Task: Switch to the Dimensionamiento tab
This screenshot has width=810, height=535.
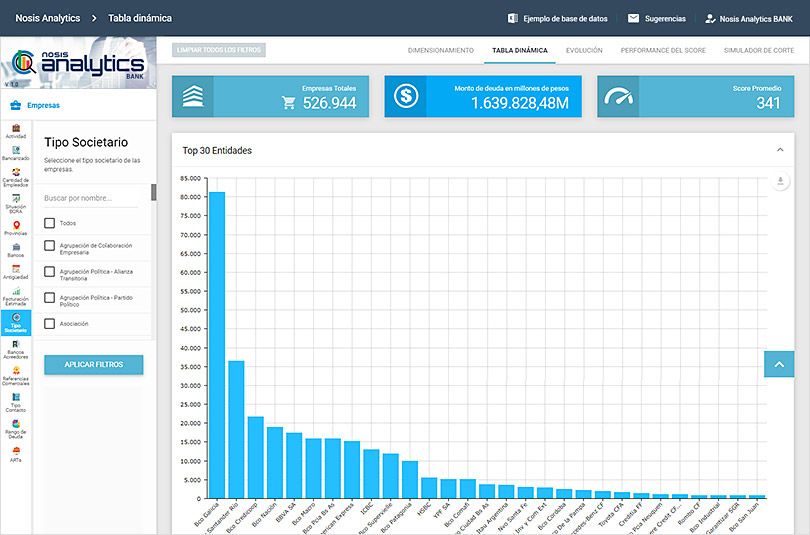Action: coord(441,50)
